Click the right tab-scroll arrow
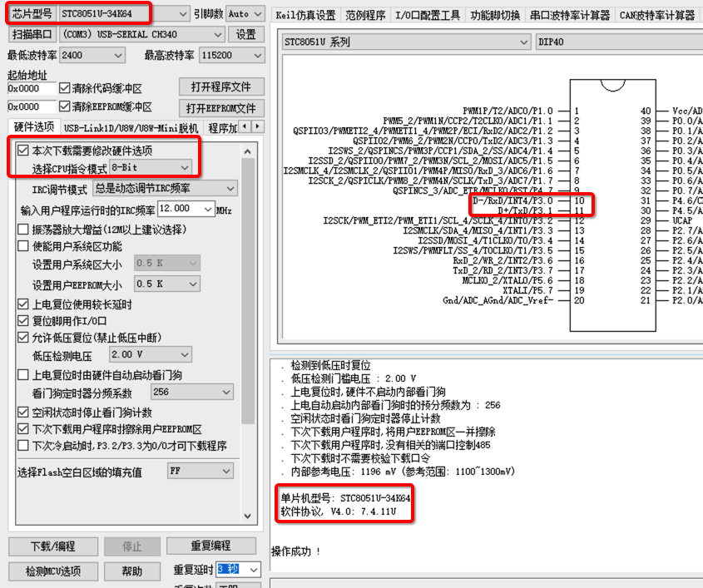 [257, 127]
